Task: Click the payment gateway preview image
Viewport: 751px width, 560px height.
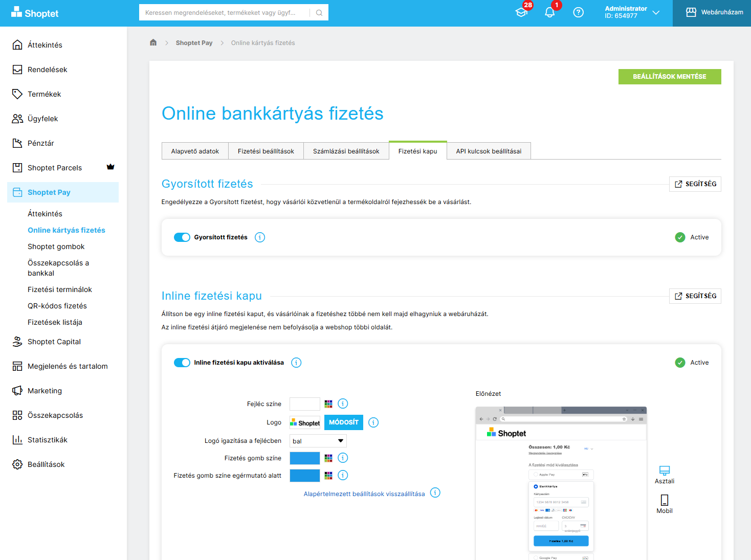Action: pyautogui.click(x=561, y=483)
